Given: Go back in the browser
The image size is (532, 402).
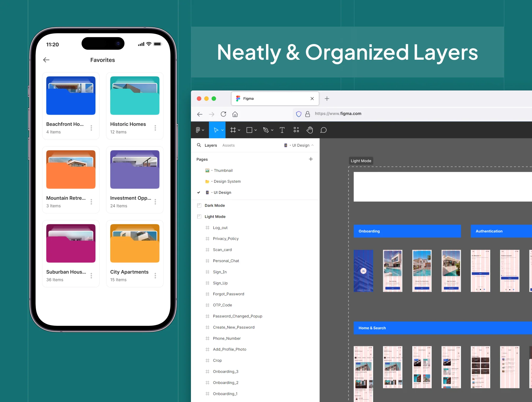Looking at the screenshot, I should click(200, 114).
